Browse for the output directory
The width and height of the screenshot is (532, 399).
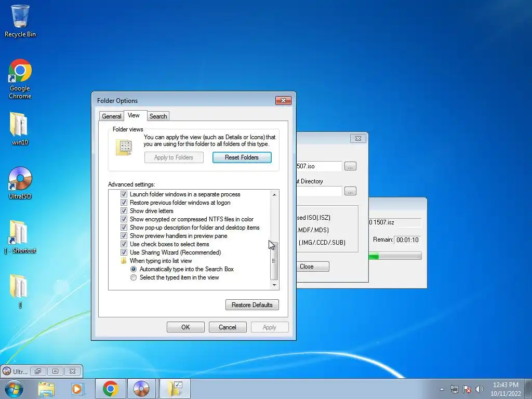tap(350, 191)
